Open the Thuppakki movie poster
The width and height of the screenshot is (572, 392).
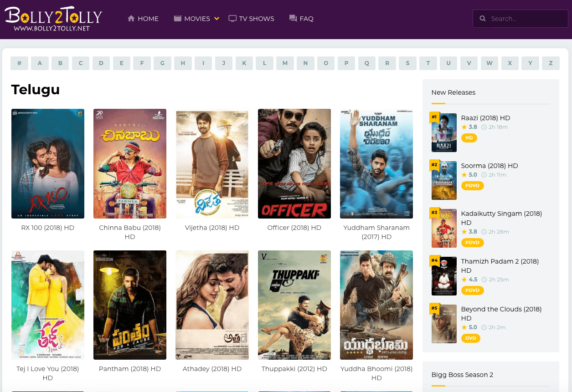coord(294,305)
